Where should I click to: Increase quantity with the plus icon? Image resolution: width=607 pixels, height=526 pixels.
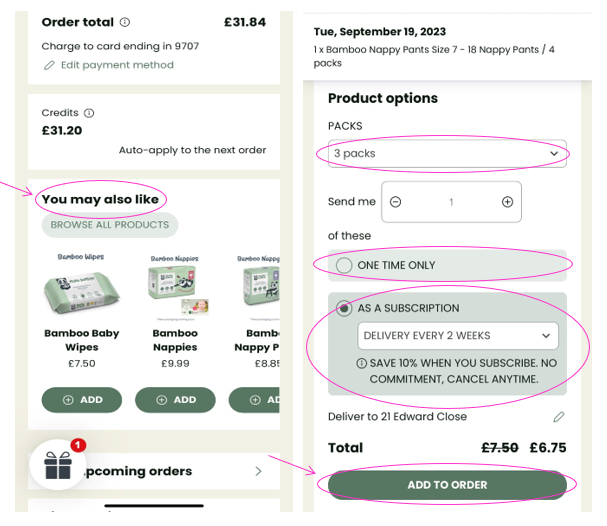507,202
